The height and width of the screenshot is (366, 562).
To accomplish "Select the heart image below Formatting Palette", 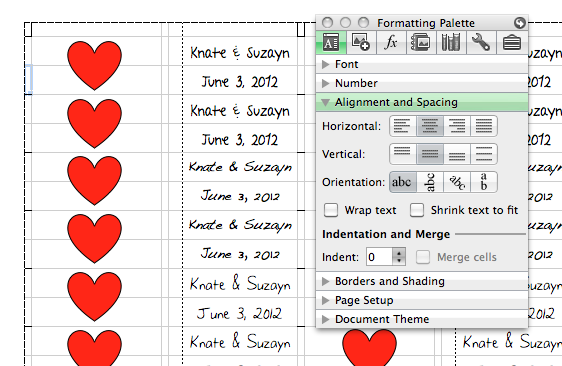I will point(369,347).
